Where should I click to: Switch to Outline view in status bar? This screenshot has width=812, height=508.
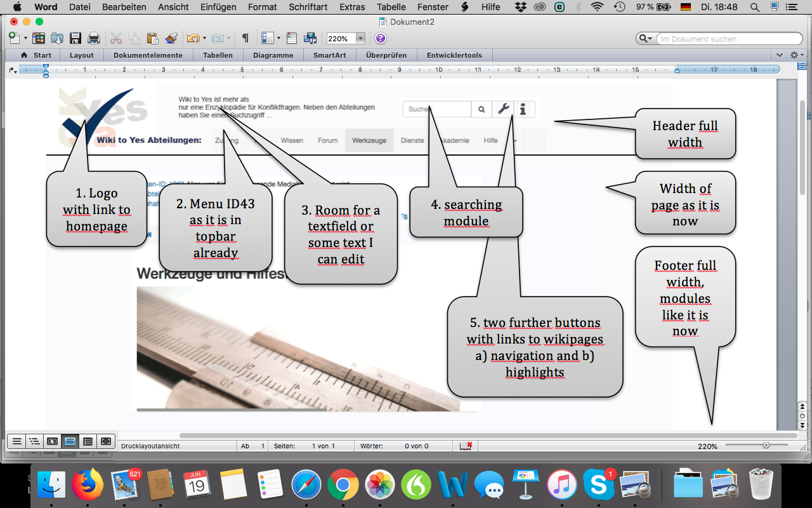(x=34, y=441)
